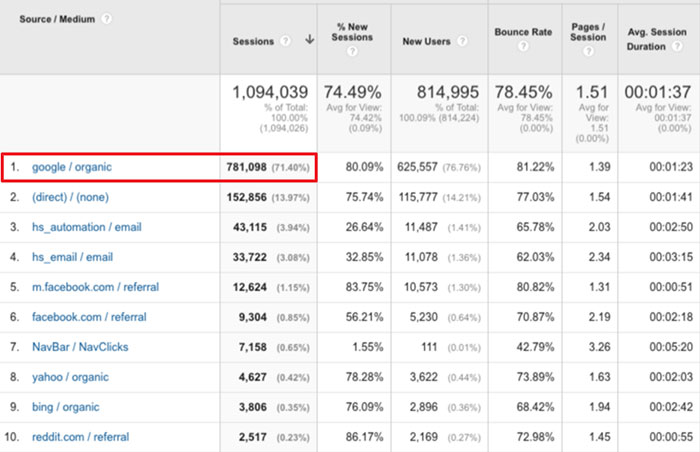The width and height of the screenshot is (700, 452).
Task: Click the facebook.com / referral source link
Action: [89, 317]
